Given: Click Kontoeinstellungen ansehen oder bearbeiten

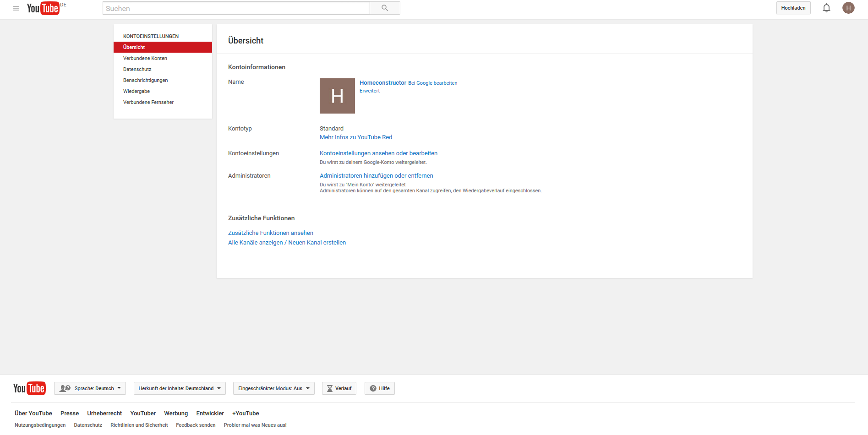Looking at the screenshot, I should pos(378,153).
